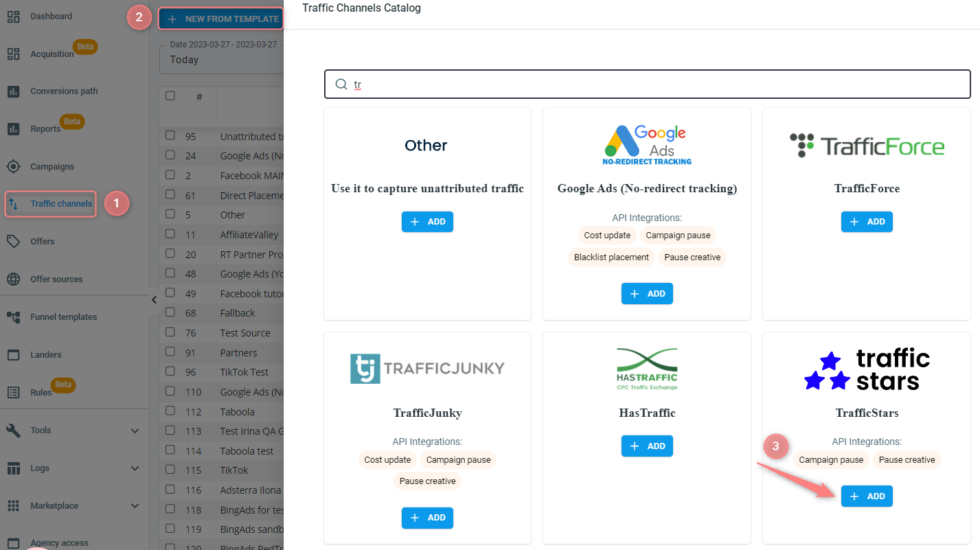Click the Pause creative tag on TrafficStars
980x550 pixels.
click(907, 460)
